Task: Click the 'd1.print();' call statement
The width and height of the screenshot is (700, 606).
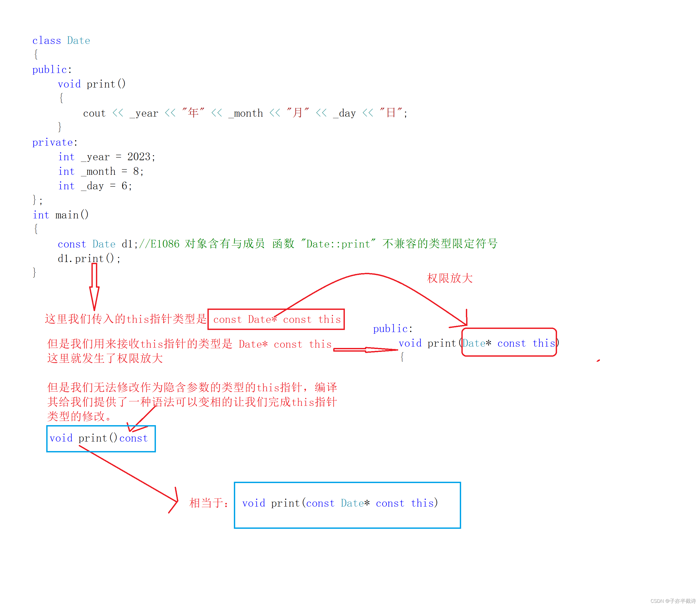Action: point(89,259)
